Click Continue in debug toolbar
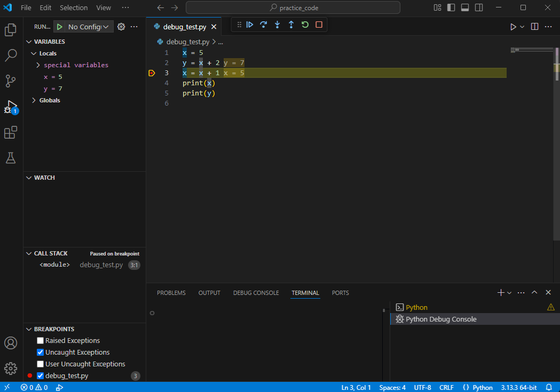The width and height of the screenshot is (560, 392). [250, 25]
